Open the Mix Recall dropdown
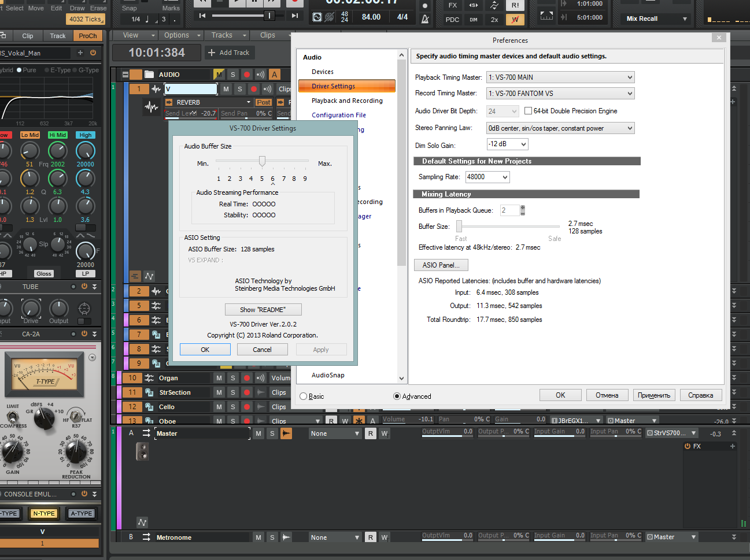 click(x=656, y=19)
